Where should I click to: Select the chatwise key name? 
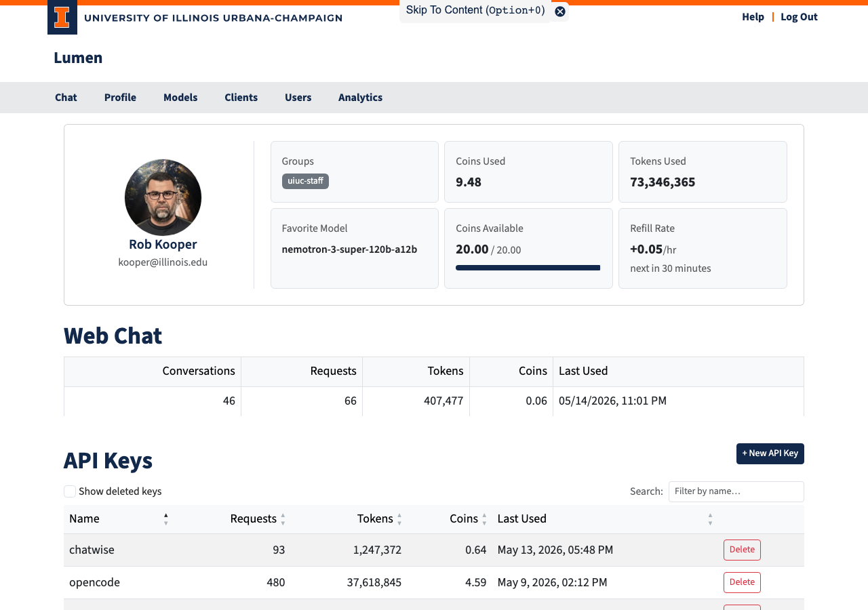pyautogui.click(x=92, y=550)
